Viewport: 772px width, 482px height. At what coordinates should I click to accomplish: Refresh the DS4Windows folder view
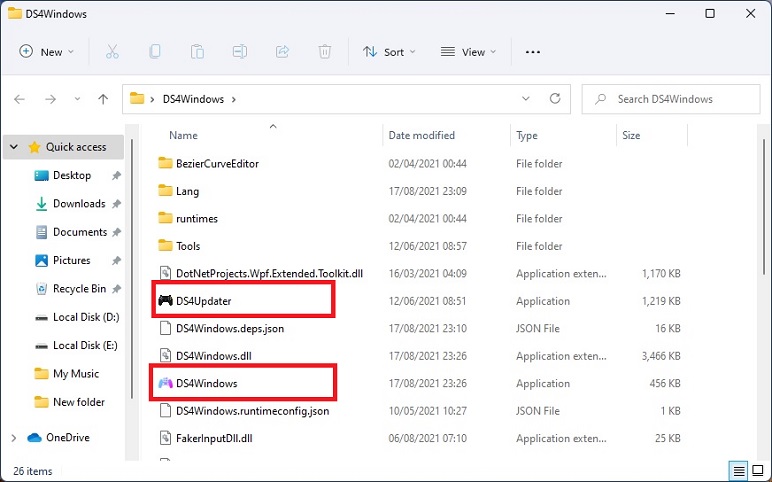click(x=555, y=98)
